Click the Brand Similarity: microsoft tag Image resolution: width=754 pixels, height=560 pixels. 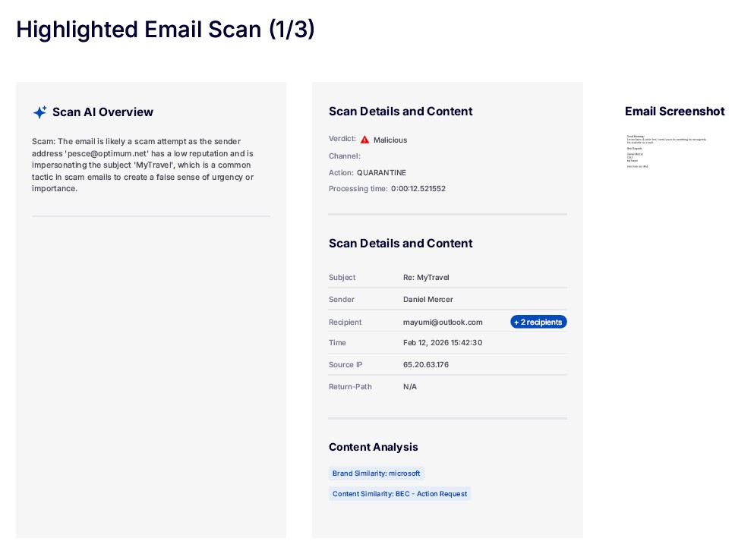376,473
